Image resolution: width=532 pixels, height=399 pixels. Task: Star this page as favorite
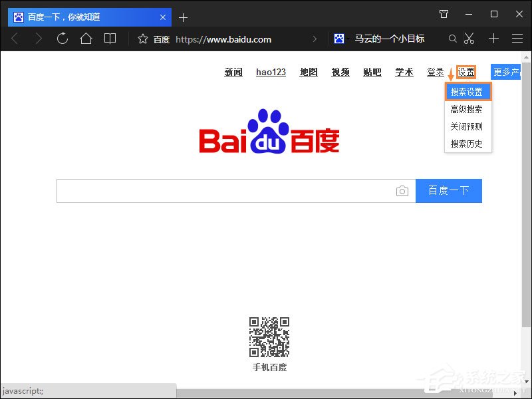click(x=143, y=39)
